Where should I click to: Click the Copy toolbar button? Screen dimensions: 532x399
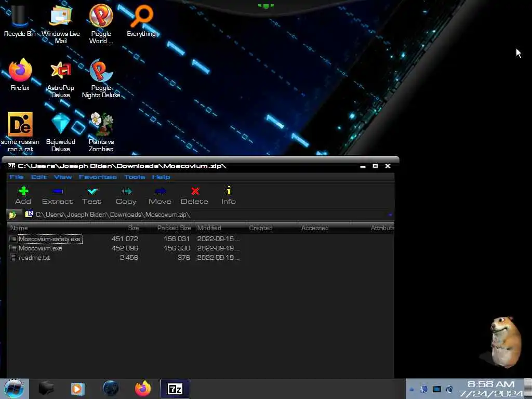pos(126,195)
